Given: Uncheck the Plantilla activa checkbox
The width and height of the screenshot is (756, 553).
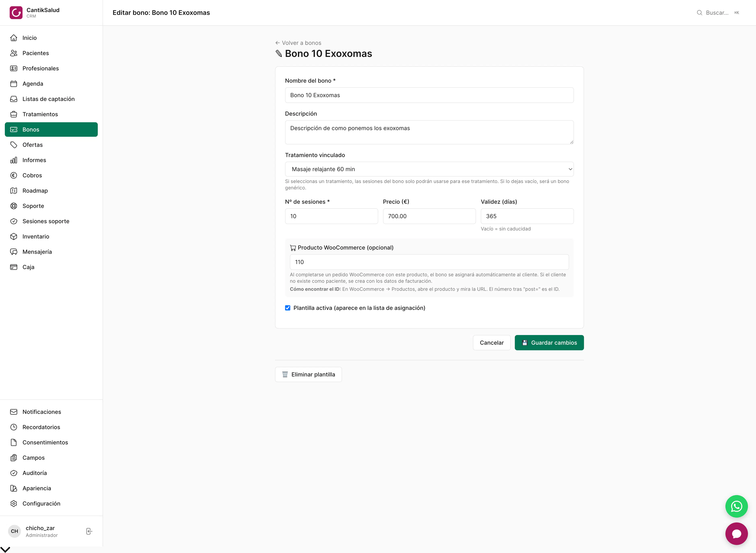Looking at the screenshot, I should click(x=288, y=308).
